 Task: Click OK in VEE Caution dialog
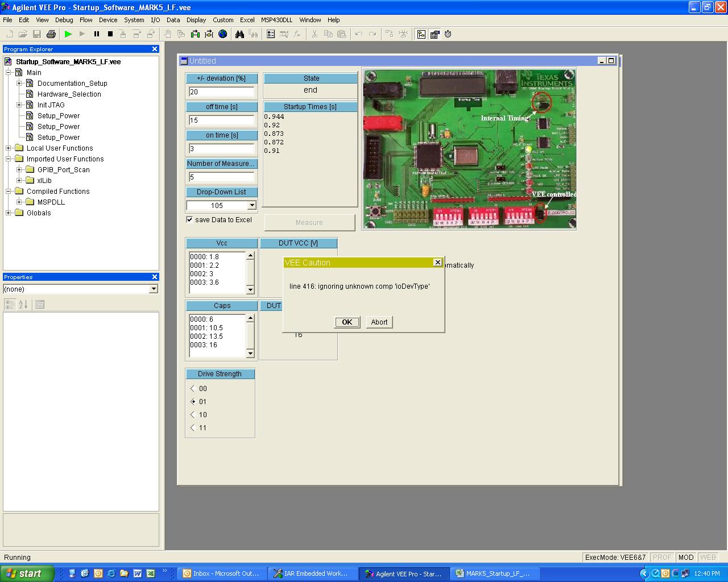[347, 322]
